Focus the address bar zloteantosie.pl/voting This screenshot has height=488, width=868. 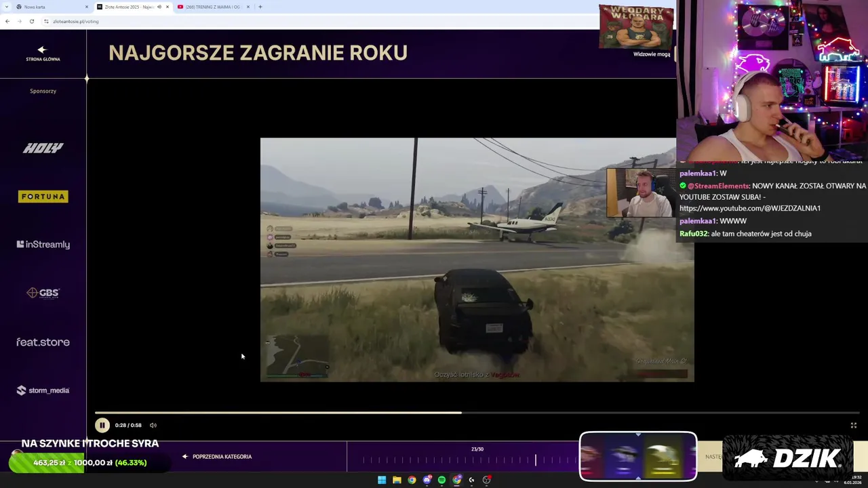[76, 21]
